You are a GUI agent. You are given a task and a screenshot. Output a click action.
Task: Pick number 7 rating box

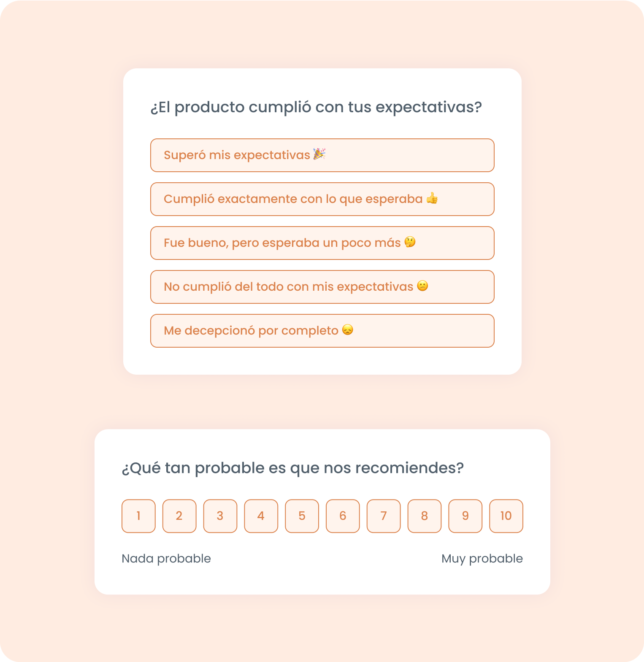(384, 516)
